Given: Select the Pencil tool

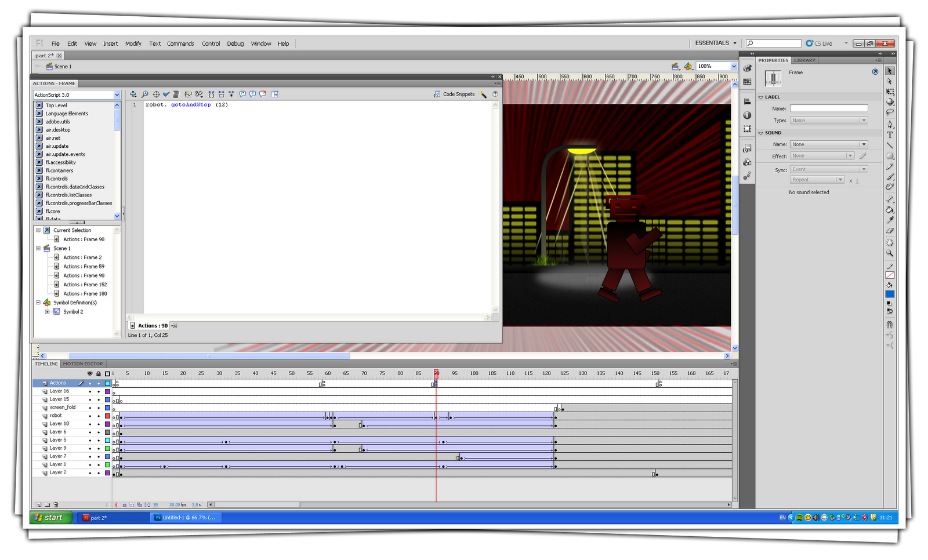Looking at the screenshot, I should [890, 166].
